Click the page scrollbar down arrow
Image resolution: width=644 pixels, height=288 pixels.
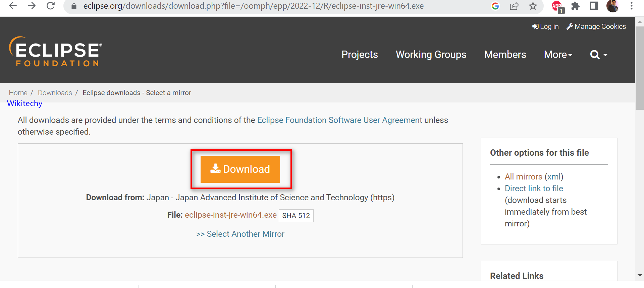pyautogui.click(x=640, y=275)
